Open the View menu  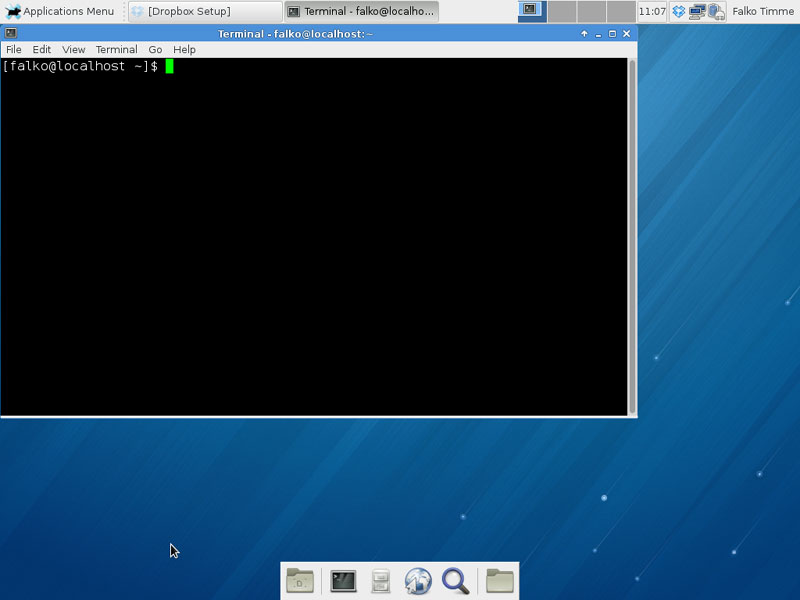(73, 49)
